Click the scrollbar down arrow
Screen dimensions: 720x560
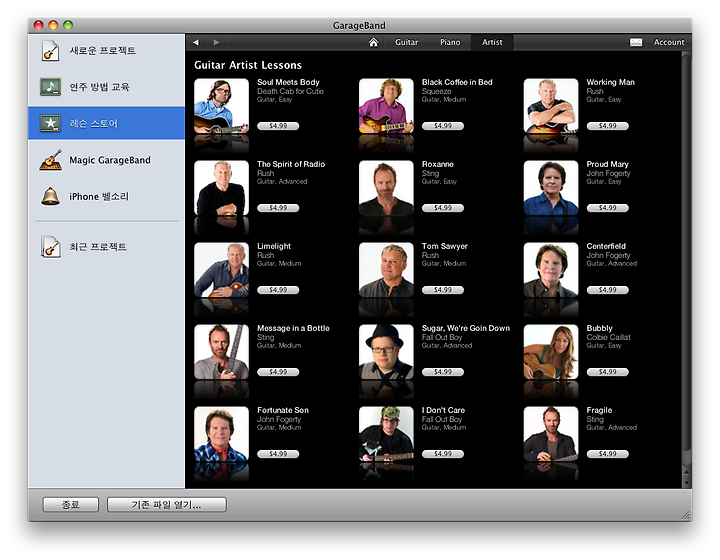click(686, 482)
